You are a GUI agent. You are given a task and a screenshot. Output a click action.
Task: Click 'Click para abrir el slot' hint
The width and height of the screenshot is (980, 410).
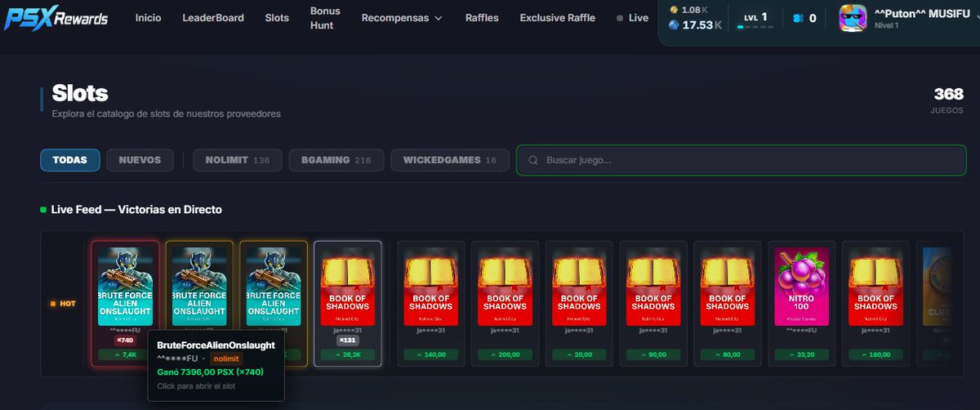(x=196, y=385)
